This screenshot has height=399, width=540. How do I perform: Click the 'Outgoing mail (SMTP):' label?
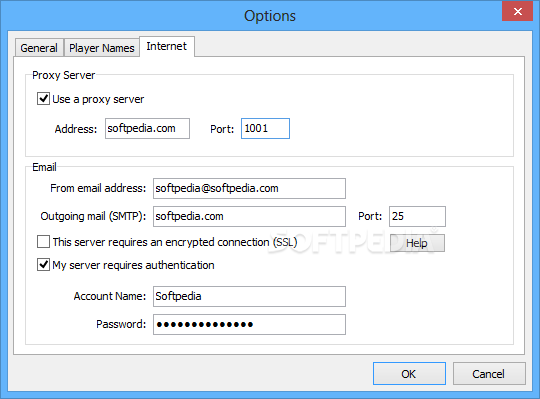tap(93, 216)
